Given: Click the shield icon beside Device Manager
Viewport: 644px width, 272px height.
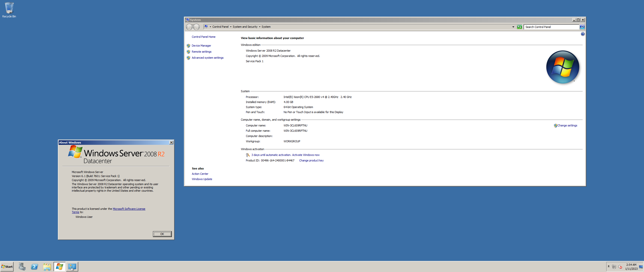Looking at the screenshot, I should point(188,46).
